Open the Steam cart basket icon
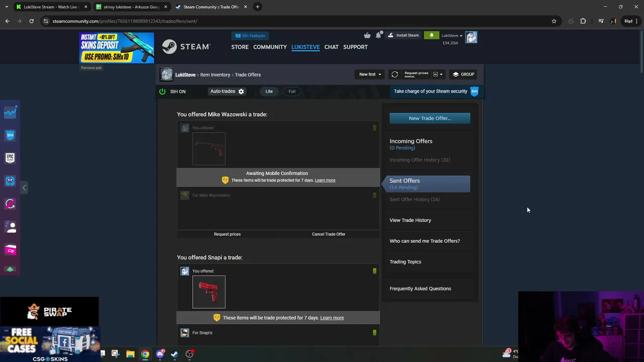The width and height of the screenshot is (644, 362). 367,35
